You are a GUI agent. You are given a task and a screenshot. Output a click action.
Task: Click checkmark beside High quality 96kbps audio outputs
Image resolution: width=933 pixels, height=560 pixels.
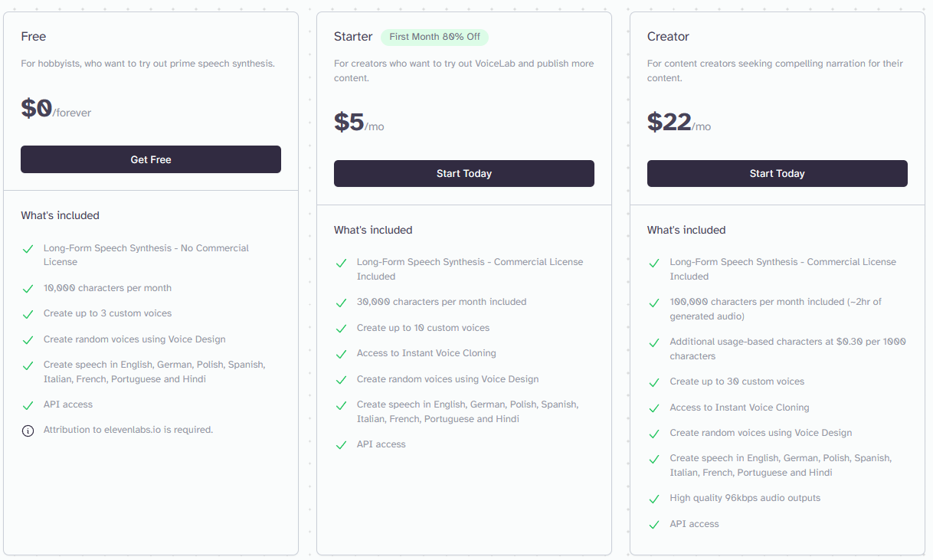[x=654, y=499]
